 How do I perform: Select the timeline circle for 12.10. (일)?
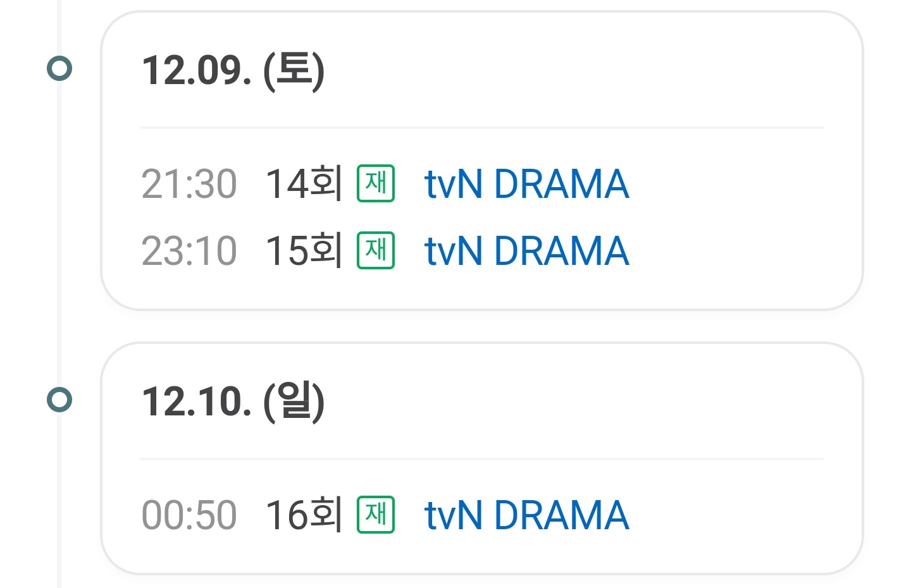click(59, 400)
